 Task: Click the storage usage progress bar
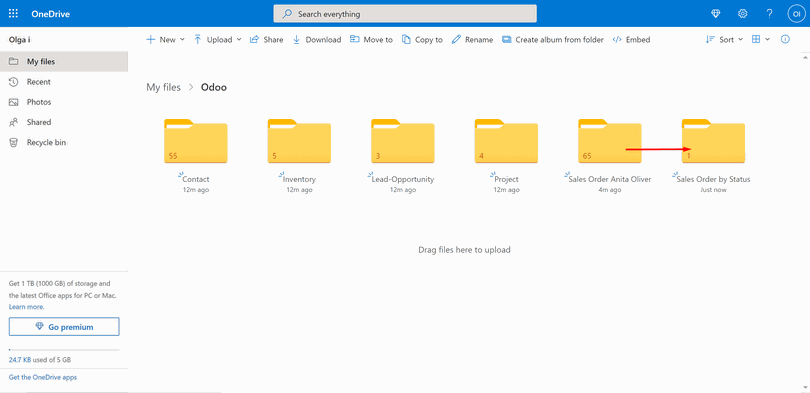click(64, 350)
